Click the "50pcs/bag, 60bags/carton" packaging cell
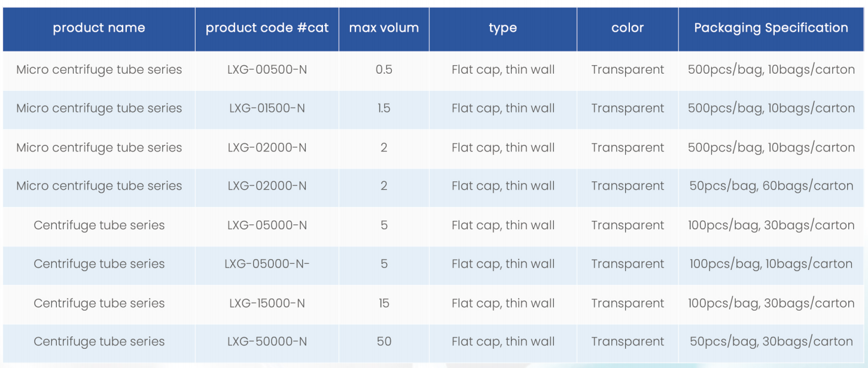The image size is (868, 368). 771,186
